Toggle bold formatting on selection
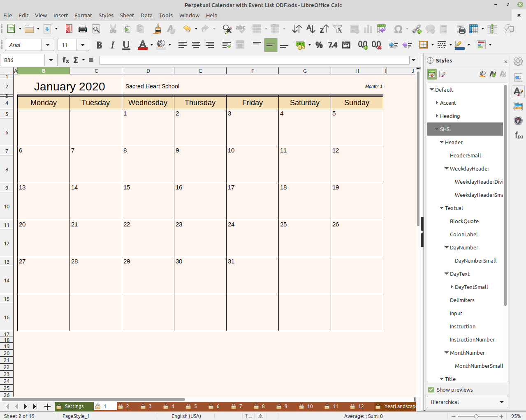This screenshot has width=526, height=420. pyautogui.click(x=99, y=45)
